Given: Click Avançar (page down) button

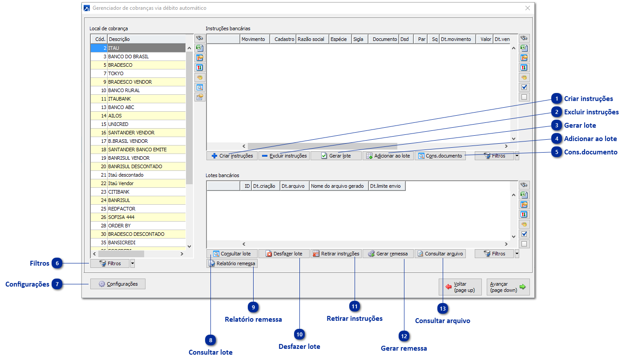Looking at the screenshot, I should coord(508,287).
